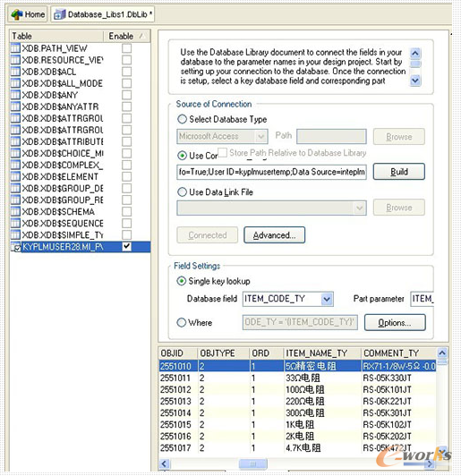Viewport: 461px width, 476px height.
Task: Choose the Select Database Type radio button
Action: pos(182,119)
